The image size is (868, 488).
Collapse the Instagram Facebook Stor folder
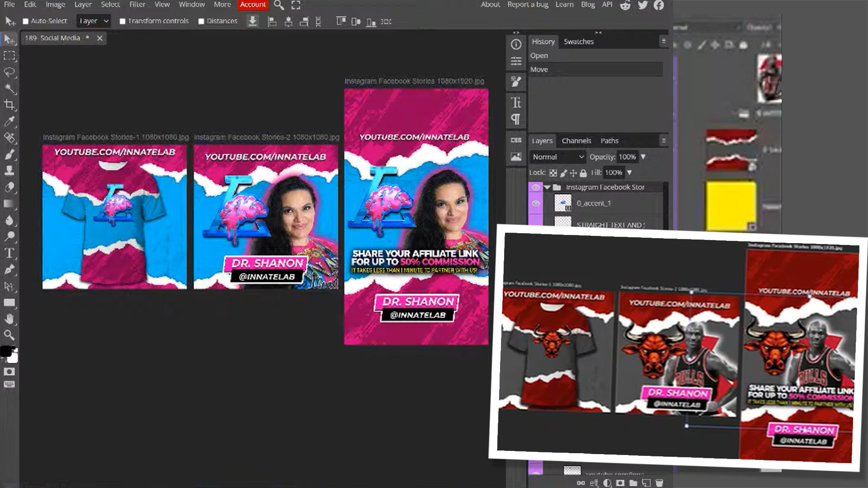pyautogui.click(x=547, y=187)
